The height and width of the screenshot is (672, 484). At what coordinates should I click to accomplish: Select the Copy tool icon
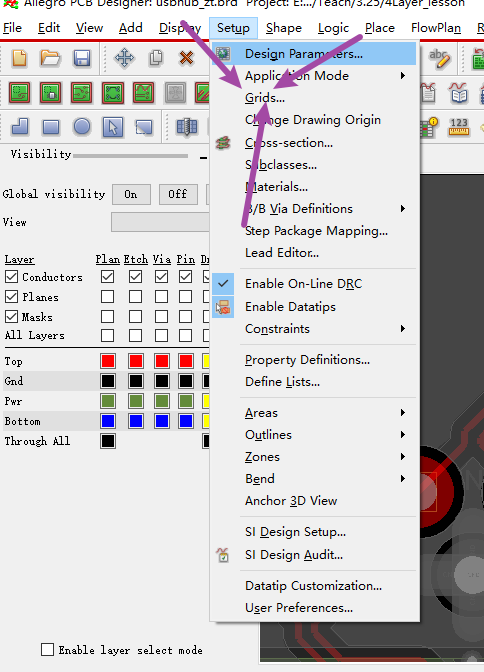(156, 58)
